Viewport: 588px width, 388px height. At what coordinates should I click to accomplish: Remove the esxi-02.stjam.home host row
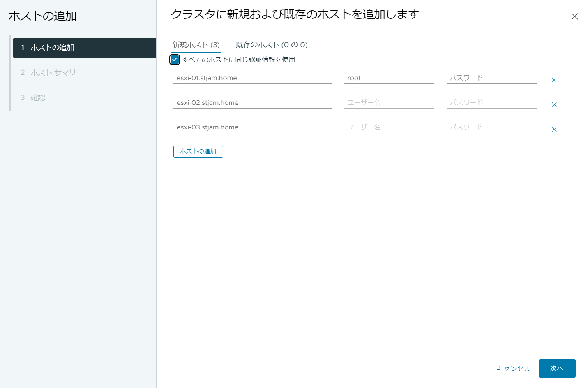coord(554,105)
